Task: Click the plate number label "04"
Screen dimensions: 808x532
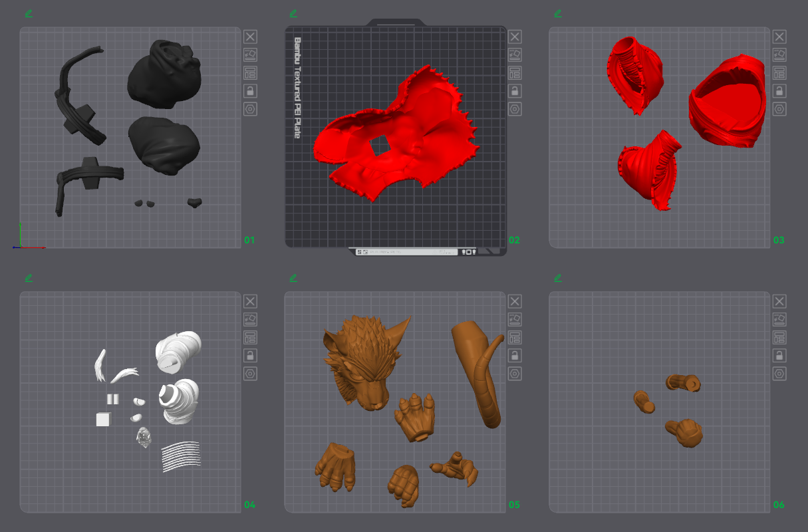Action: tap(249, 505)
